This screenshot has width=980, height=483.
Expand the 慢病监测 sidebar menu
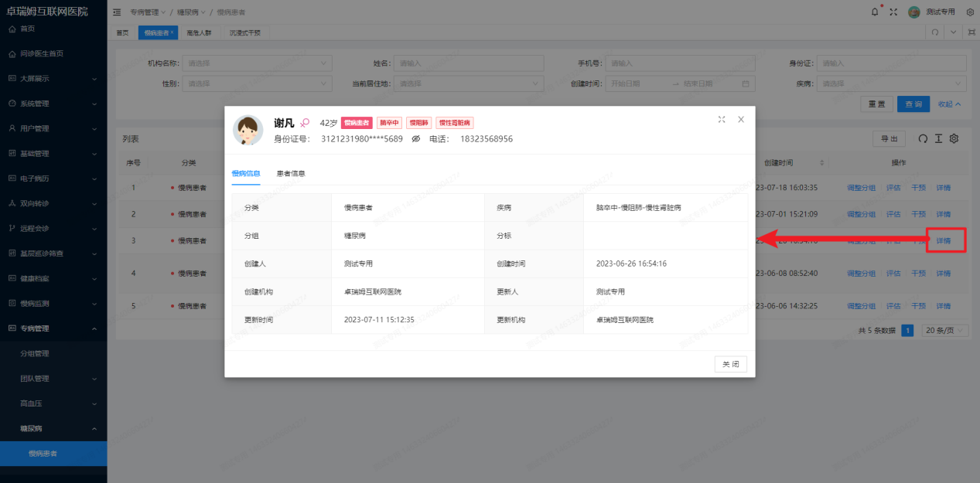[53, 303]
